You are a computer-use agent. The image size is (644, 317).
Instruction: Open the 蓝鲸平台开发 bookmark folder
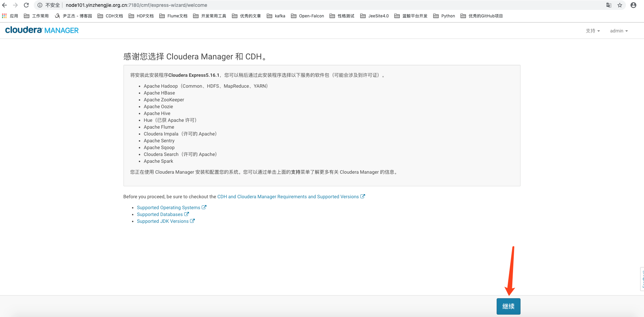click(411, 16)
